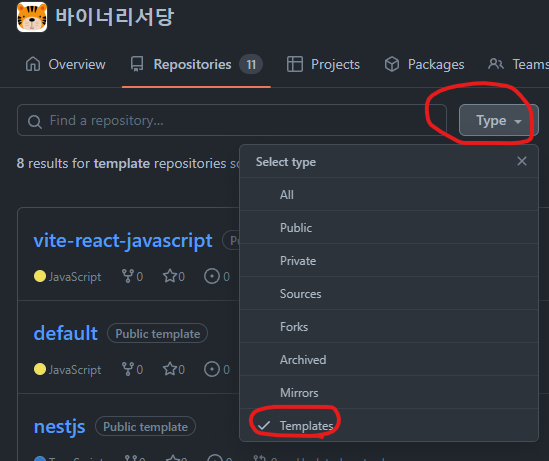Open the Type dropdown button

[499, 120]
